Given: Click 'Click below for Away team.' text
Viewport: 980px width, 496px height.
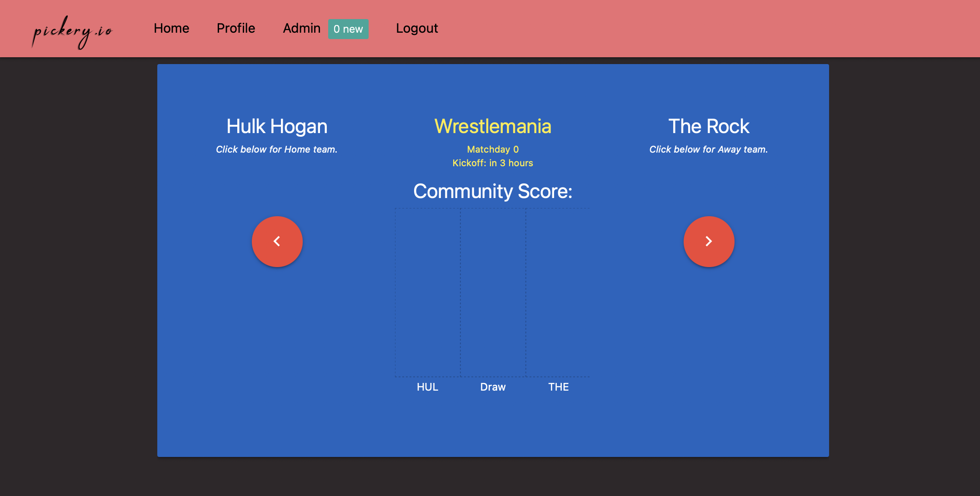Looking at the screenshot, I should [x=709, y=149].
